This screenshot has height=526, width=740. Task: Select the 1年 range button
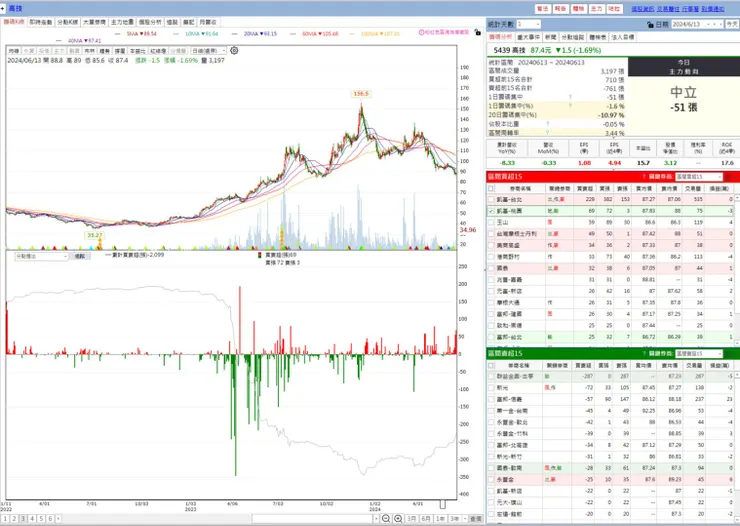[x=440, y=518]
